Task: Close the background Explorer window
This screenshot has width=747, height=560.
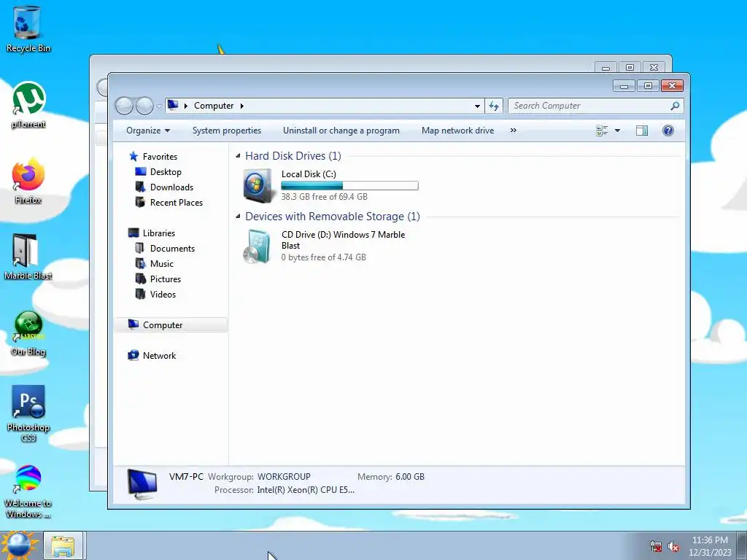Action: 654,68
